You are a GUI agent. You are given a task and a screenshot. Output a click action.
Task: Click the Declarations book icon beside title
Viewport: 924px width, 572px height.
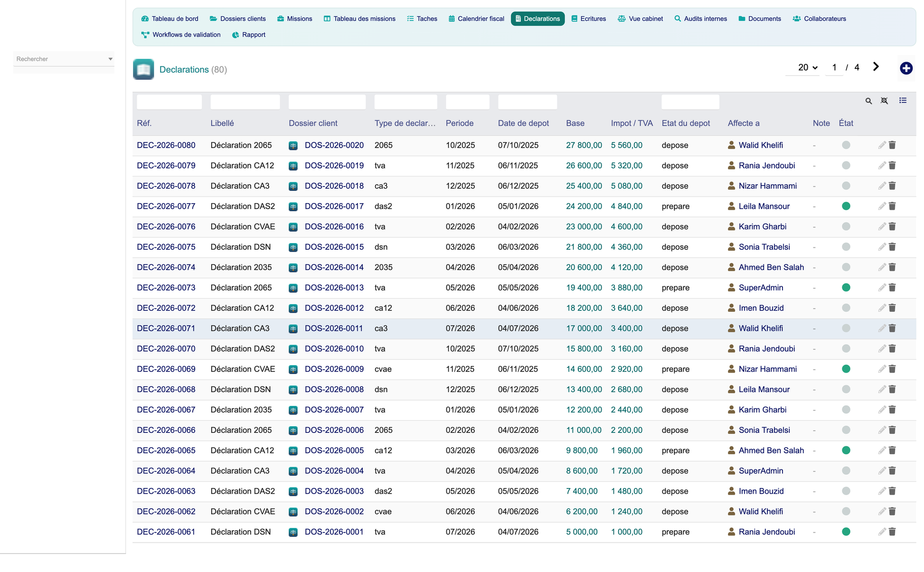pyautogui.click(x=143, y=69)
